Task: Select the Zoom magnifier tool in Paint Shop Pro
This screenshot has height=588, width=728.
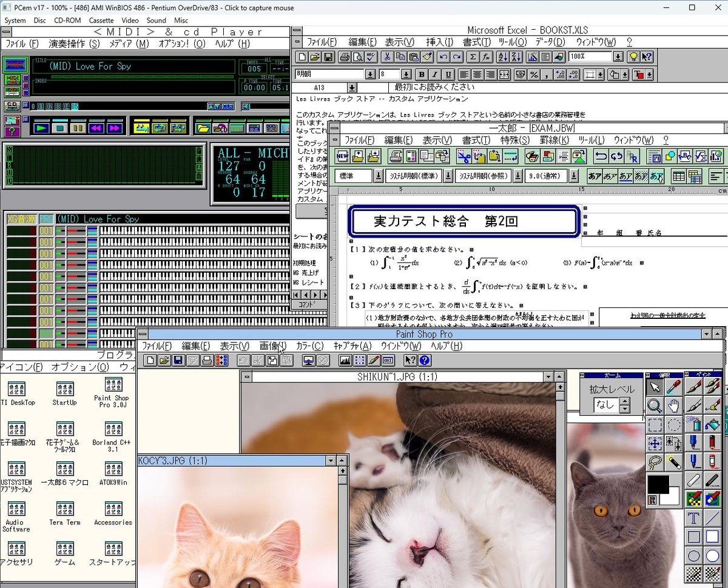Action: (653, 406)
